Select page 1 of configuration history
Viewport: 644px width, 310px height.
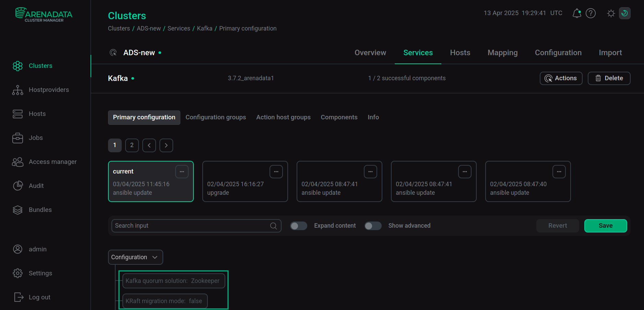tap(115, 145)
